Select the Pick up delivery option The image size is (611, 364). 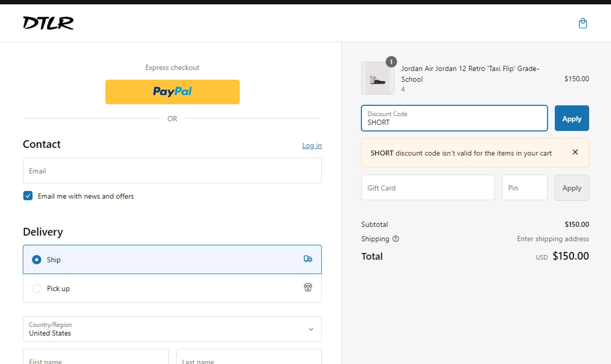(172, 288)
